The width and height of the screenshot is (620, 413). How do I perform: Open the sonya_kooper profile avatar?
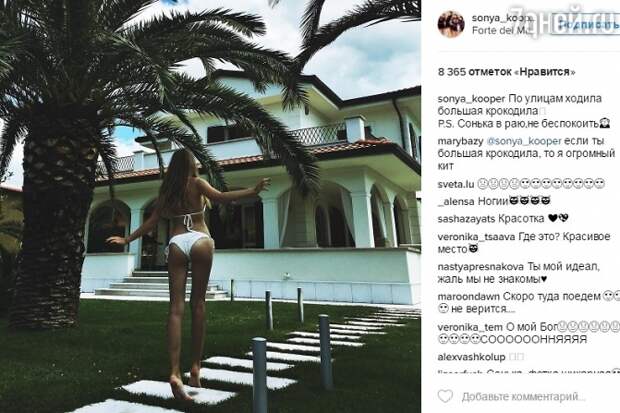[x=451, y=25]
